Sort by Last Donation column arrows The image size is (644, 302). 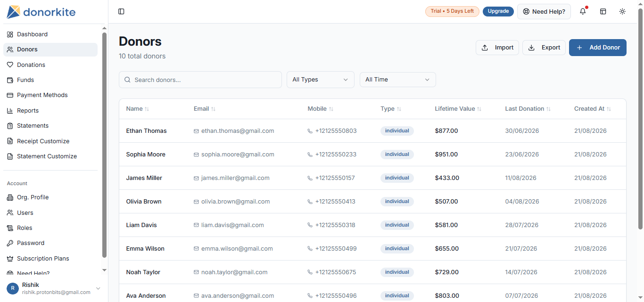(548, 109)
